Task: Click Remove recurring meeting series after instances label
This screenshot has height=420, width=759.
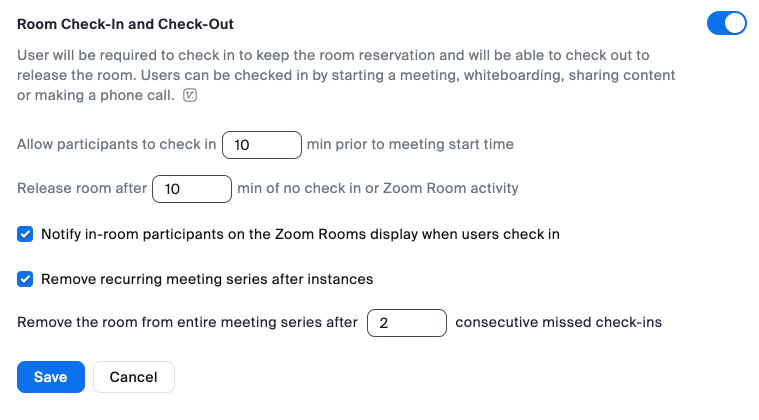Action: [207, 279]
